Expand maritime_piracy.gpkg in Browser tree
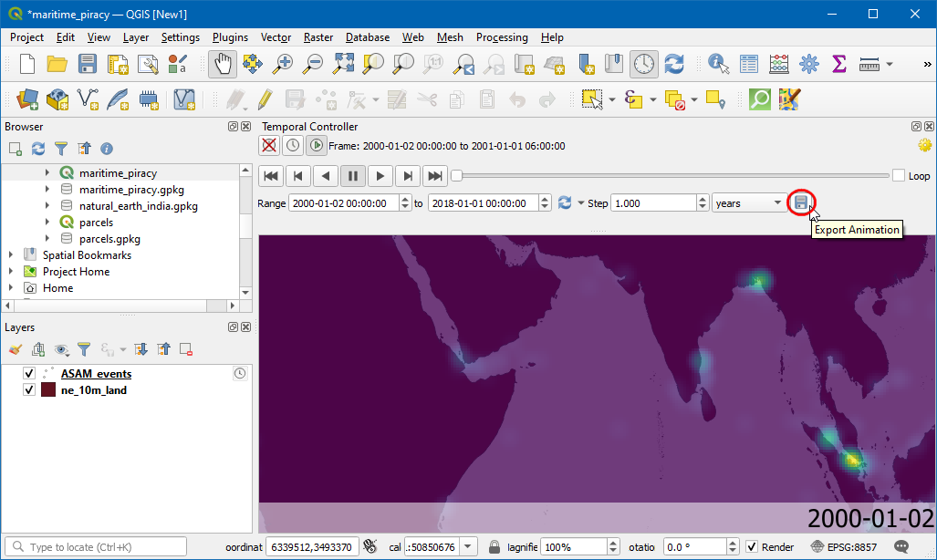 point(47,190)
